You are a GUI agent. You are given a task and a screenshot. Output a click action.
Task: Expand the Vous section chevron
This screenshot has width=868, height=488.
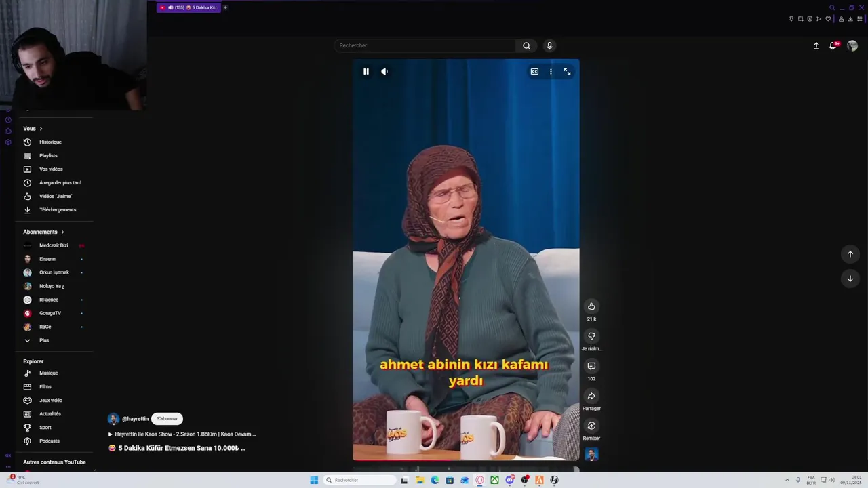point(41,129)
